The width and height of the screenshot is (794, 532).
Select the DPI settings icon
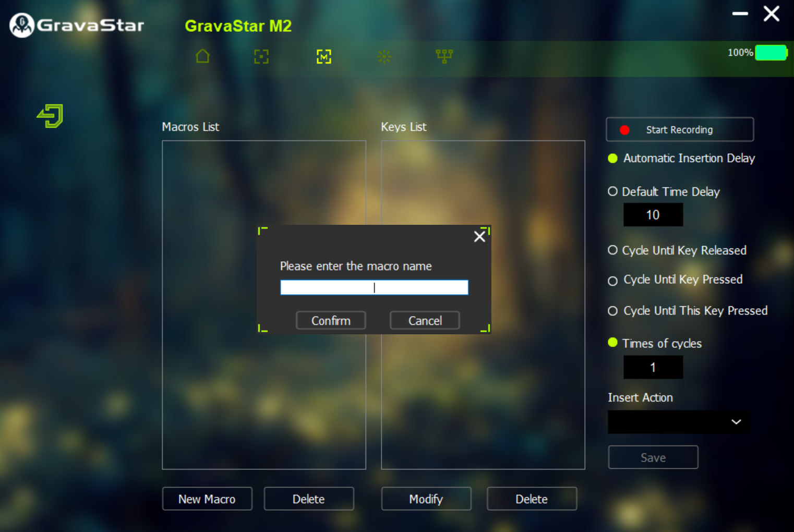(261, 56)
